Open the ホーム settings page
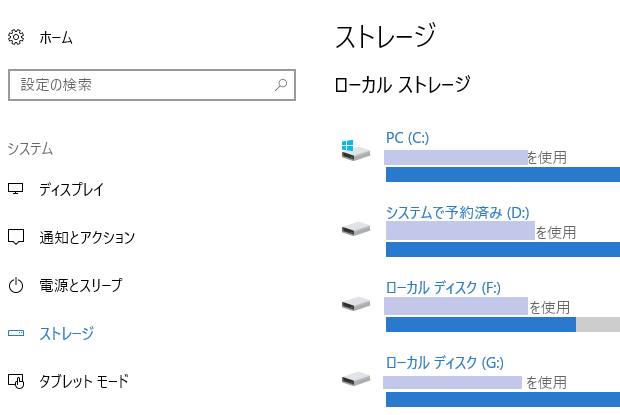The height and width of the screenshot is (415, 620). [56, 38]
